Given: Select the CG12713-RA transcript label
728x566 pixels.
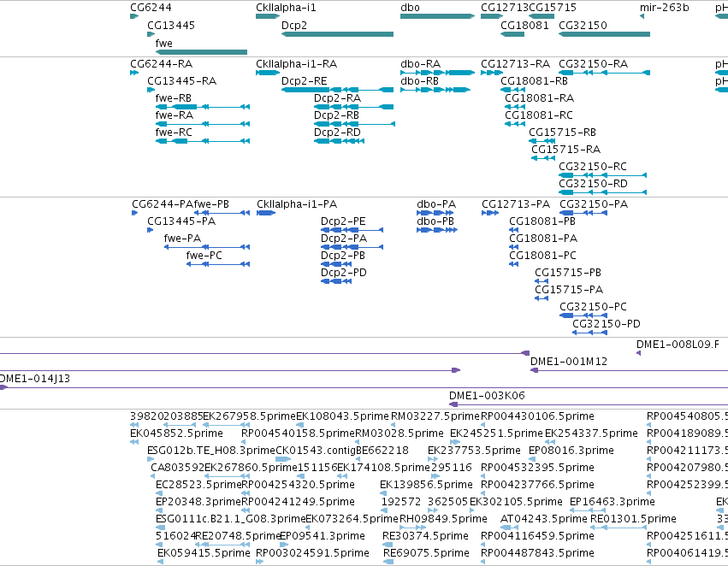Looking at the screenshot, I should 515,63.
